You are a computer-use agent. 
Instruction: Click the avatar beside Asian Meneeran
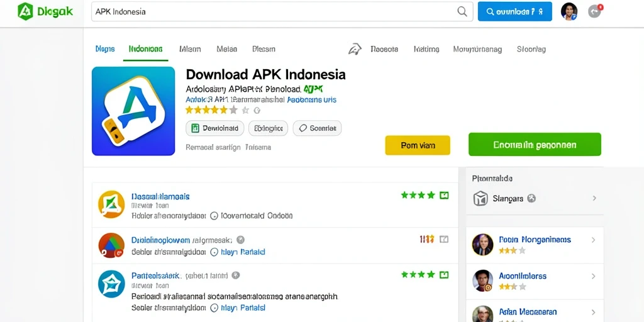click(x=482, y=314)
